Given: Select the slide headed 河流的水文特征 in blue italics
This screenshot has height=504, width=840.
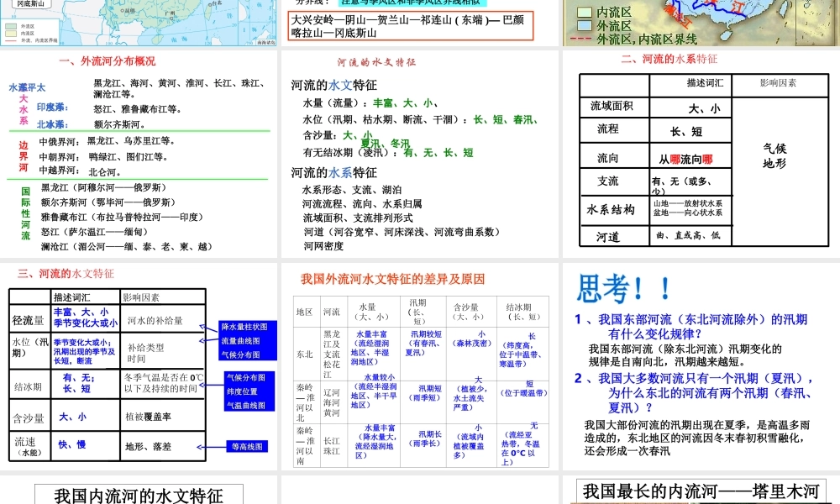Looking at the screenshot, I should tap(419, 154).
